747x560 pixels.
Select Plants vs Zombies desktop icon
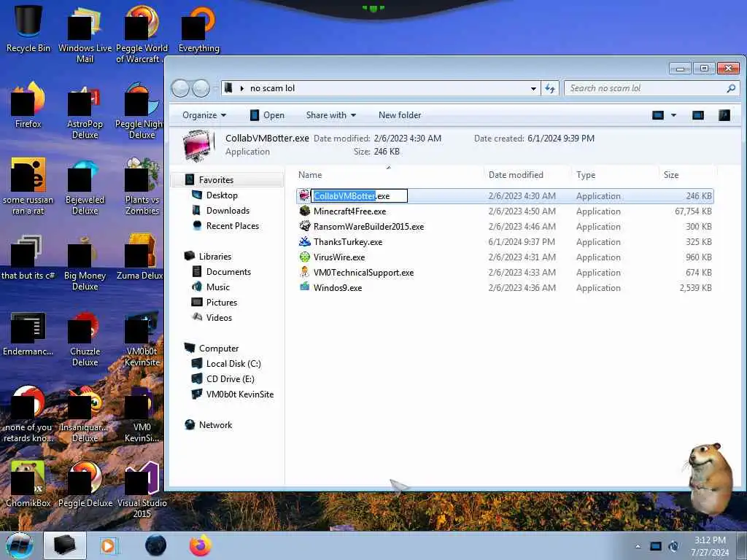142,187
